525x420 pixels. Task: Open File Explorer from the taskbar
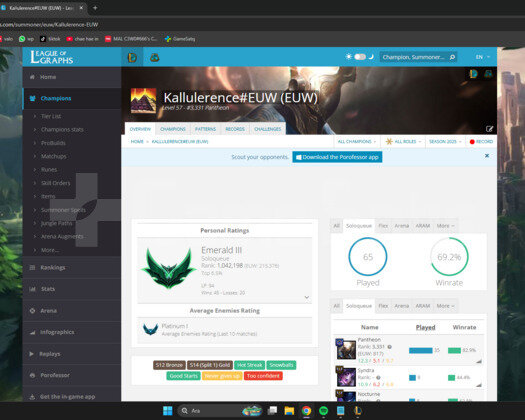289,411
